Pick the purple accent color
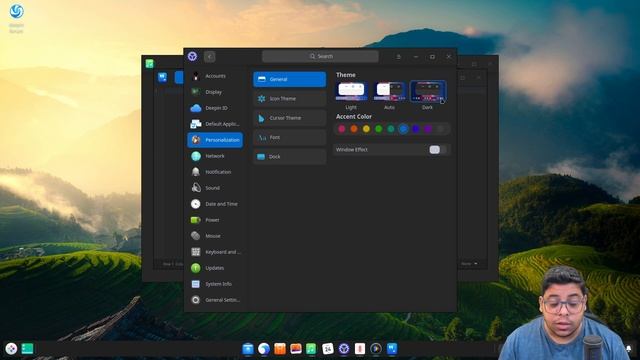Viewport: 640px width, 360px height. 428,129
